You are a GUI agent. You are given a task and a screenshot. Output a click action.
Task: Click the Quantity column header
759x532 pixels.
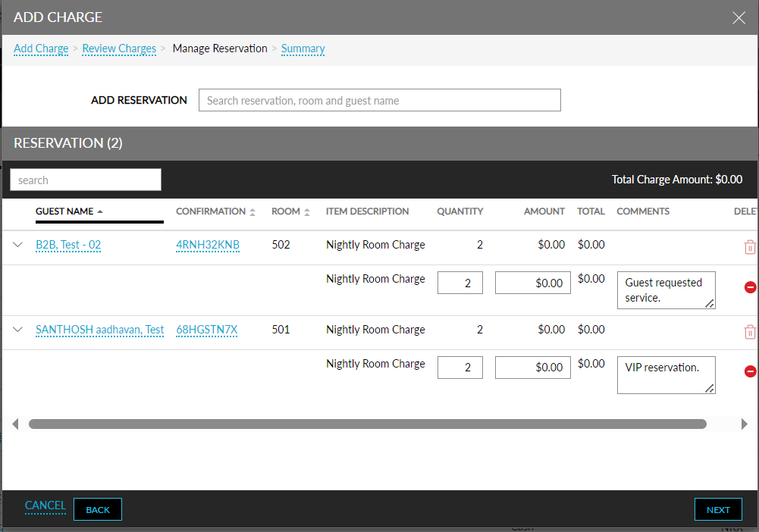(x=459, y=211)
